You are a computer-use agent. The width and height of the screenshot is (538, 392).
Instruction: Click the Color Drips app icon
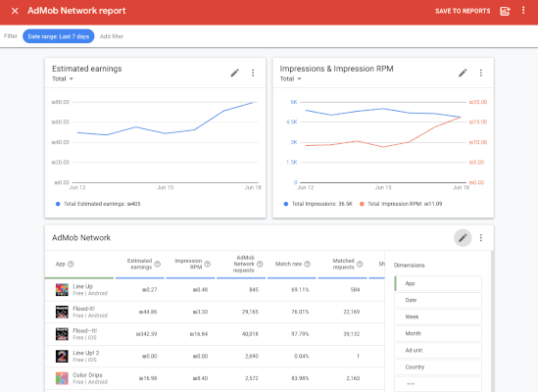click(x=62, y=378)
